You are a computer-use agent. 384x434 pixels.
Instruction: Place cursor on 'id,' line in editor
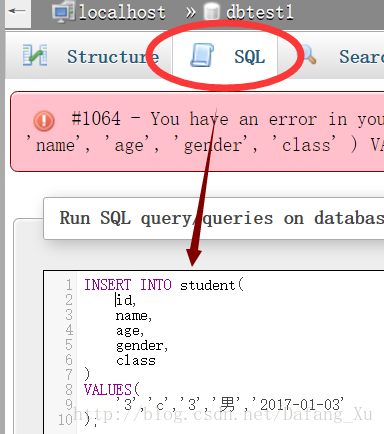pos(126,300)
